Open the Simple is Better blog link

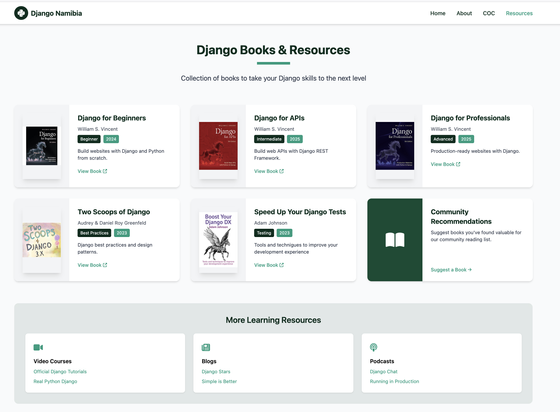(219, 382)
